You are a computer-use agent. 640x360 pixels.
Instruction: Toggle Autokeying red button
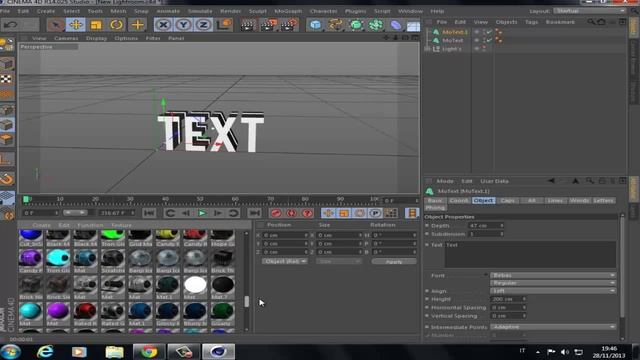291,213
